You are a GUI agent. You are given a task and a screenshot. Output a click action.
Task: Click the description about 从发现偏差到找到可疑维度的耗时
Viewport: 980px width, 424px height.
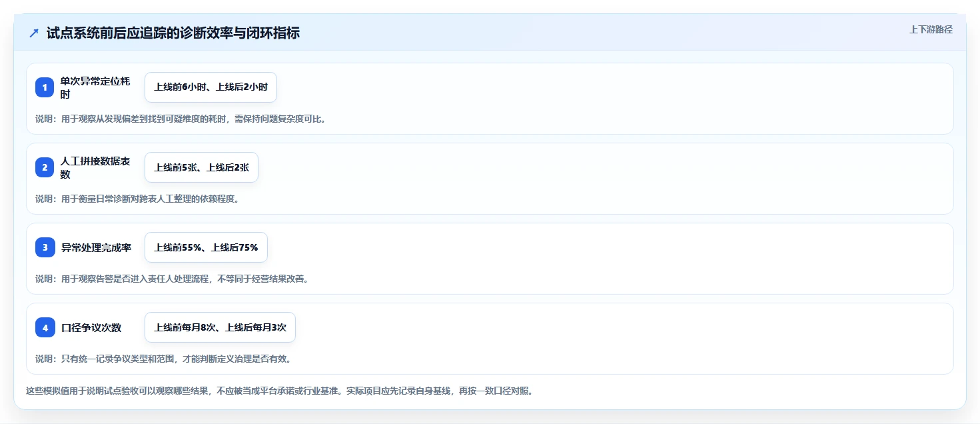pyautogui.click(x=181, y=119)
